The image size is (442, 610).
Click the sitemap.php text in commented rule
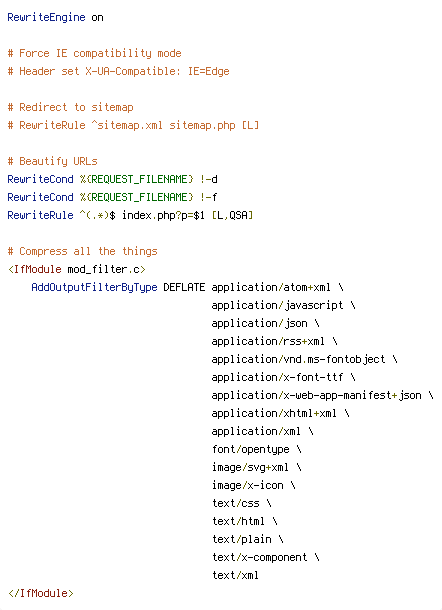pos(202,125)
